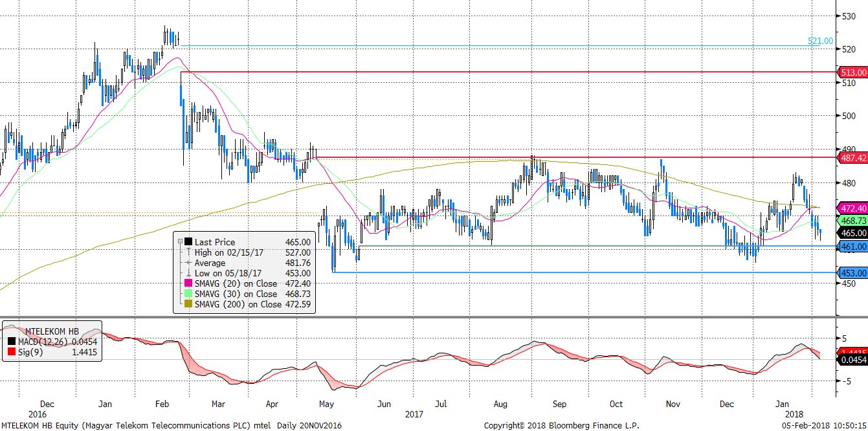Click the 481.76 average value in the legend
The width and height of the screenshot is (868, 431).
(x=298, y=263)
